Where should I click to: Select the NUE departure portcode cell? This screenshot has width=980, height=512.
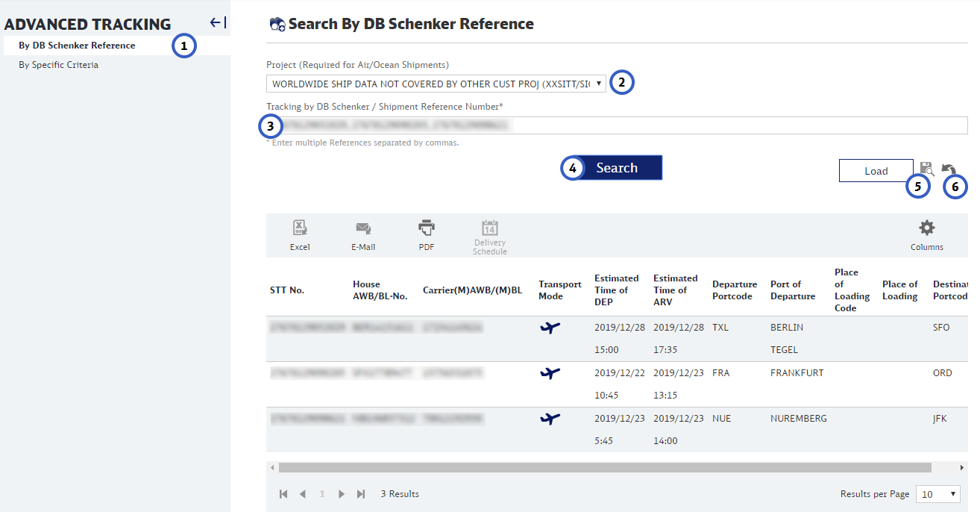coord(721,419)
